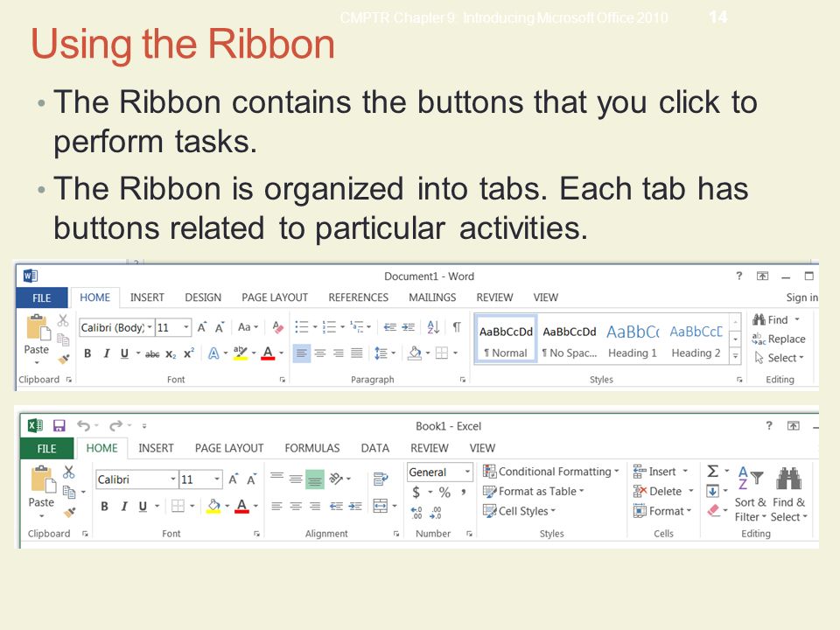Image resolution: width=840 pixels, height=630 pixels.
Task: Sort text A to Z in Word
Action: 433,326
